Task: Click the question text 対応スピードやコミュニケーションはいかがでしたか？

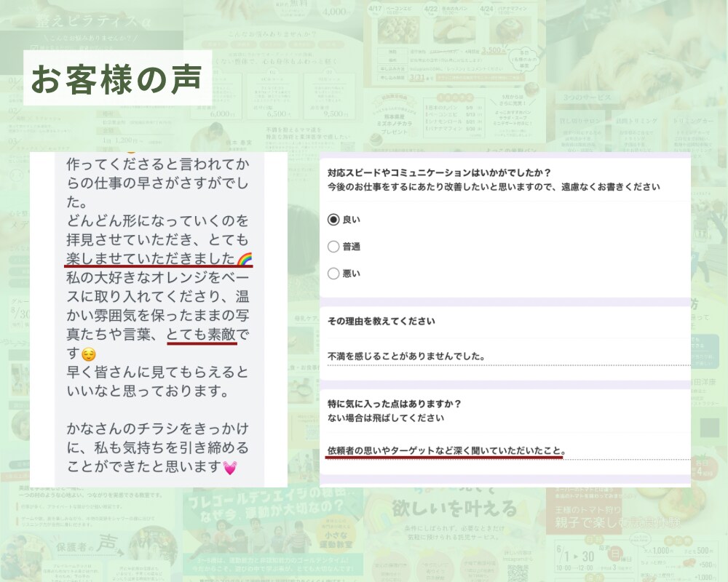Action: pyautogui.click(x=439, y=172)
